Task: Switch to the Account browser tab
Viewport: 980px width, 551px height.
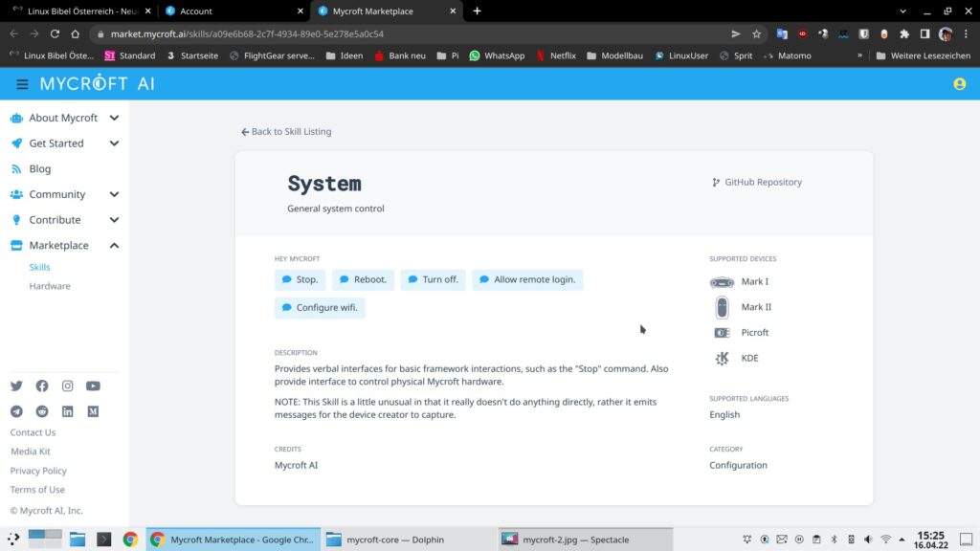Action: point(234,11)
